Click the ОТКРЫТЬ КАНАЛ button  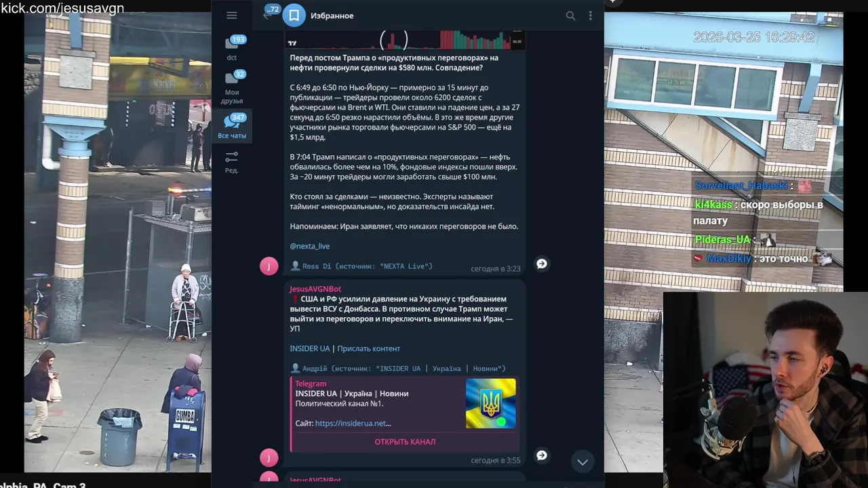pyautogui.click(x=405, y=442)
